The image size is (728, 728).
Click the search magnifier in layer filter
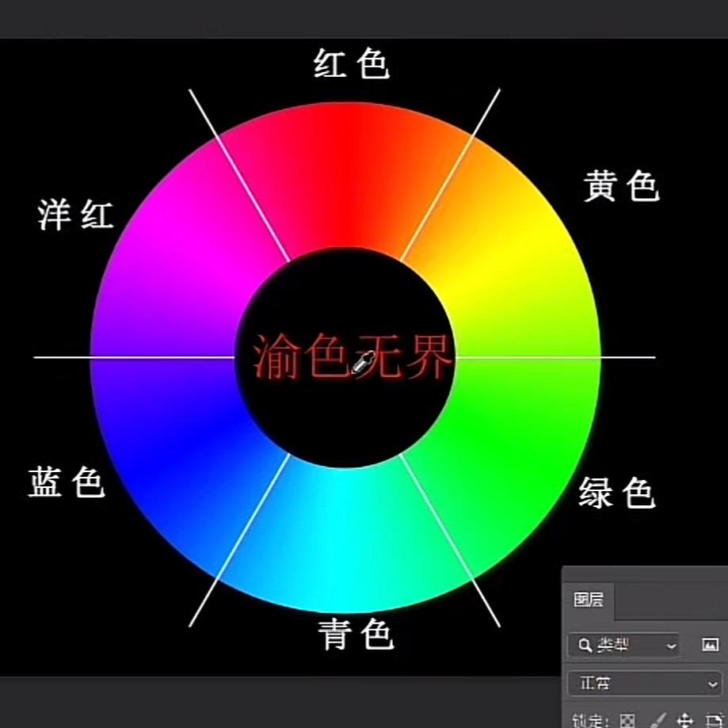click(585, 646)
